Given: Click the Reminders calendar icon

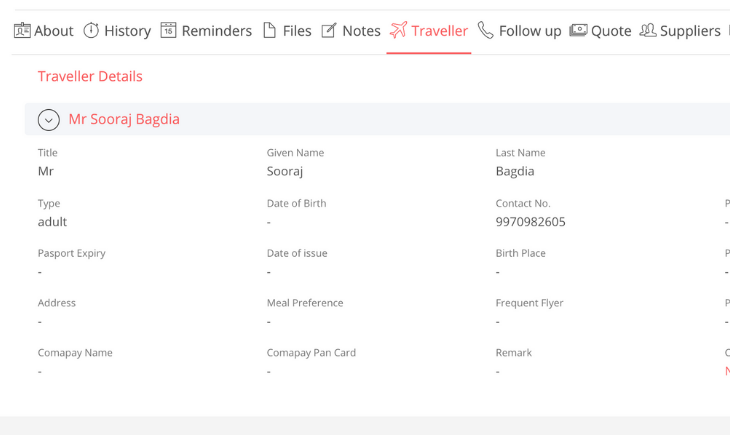Looking at the screenshot, I should click(169, 30).
